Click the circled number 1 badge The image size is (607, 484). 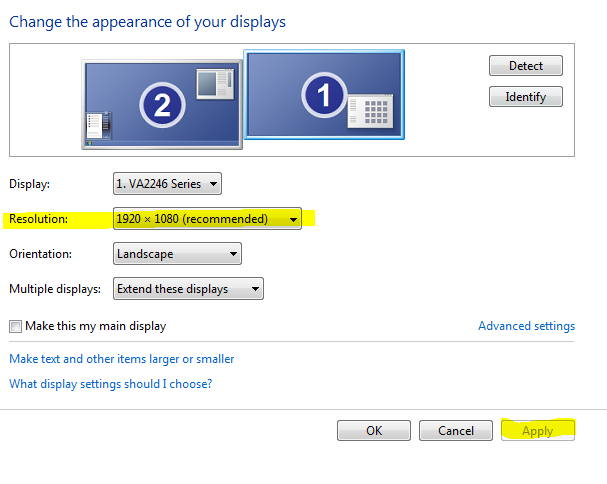323,97
